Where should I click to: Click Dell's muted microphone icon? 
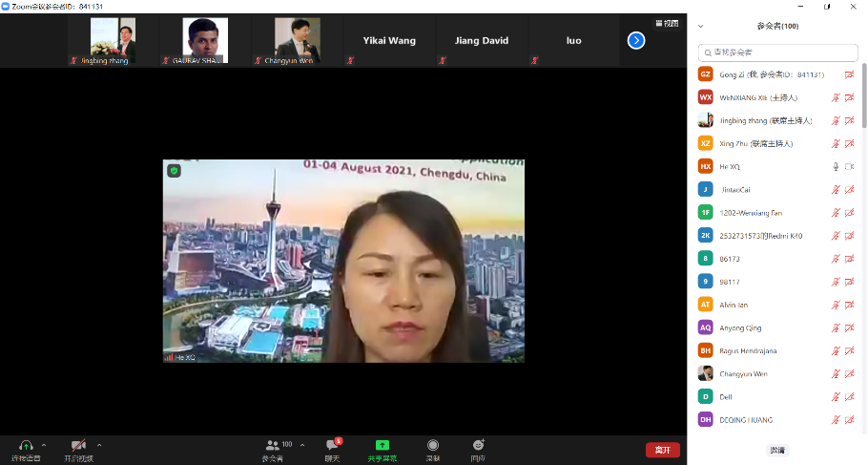836,397
